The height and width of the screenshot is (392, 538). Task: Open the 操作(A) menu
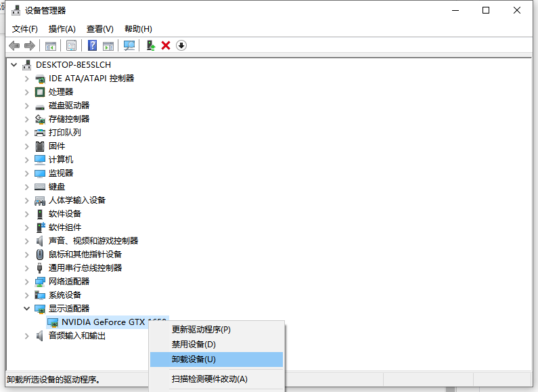(x=62, y=29)
